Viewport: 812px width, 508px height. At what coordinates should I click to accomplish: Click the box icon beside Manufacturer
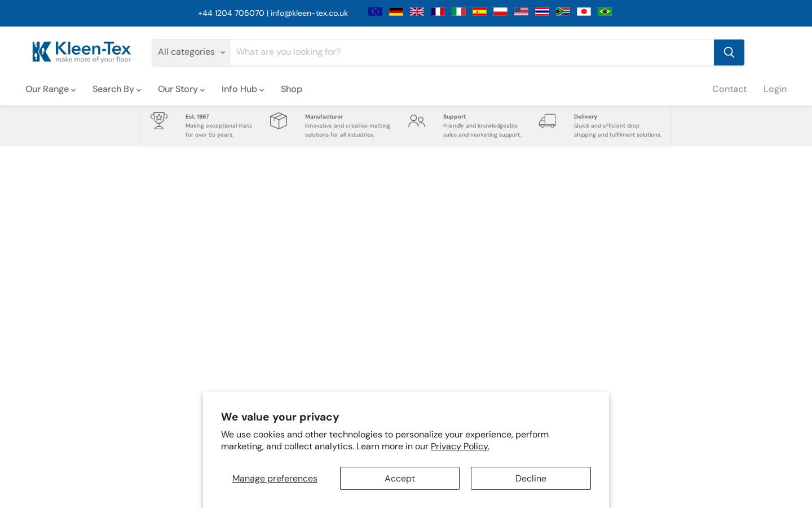(x=279, y=121)
